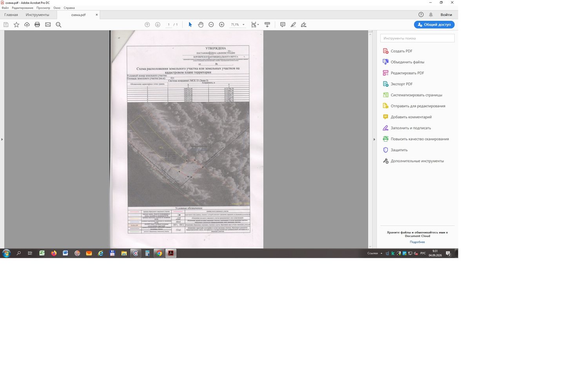
Task: Open the Подробнее link
Action: [417, 242]
